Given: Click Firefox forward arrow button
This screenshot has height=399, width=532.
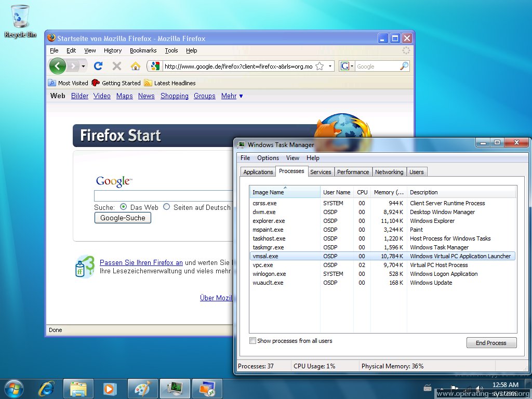Looking at the screenshot, I should (x=73, y=66).
